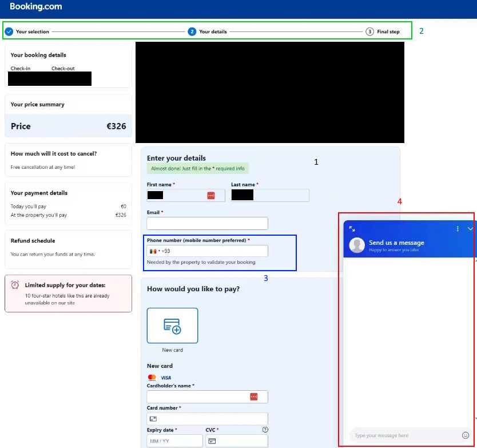Click the Your price summary heading

[x=37, y=104]
